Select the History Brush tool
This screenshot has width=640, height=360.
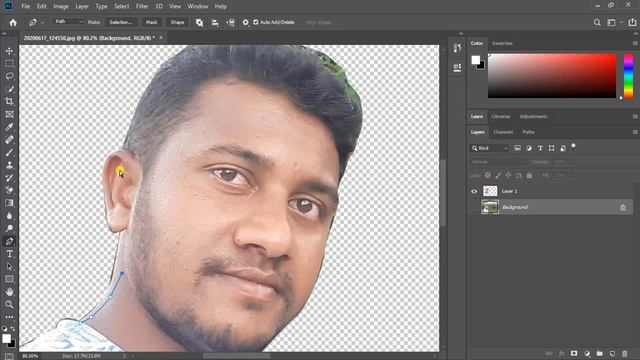click(9, 178)
